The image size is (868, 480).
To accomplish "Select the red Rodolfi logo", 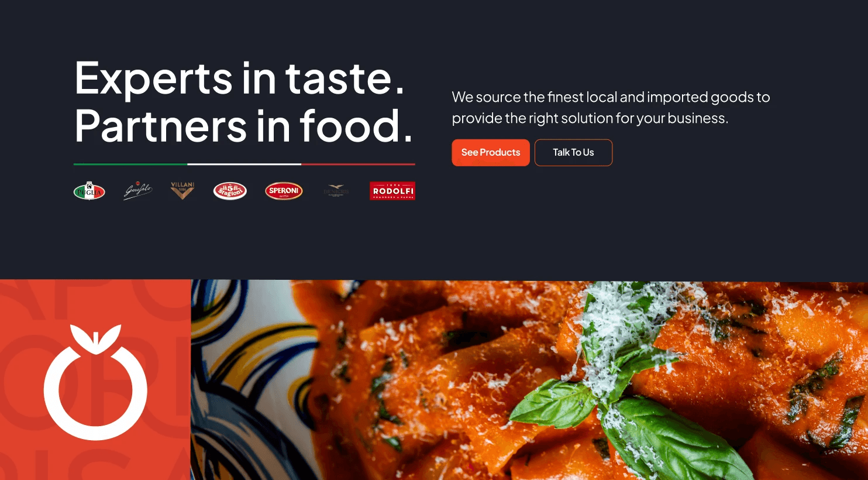I will pyautogui.click(x=392, y=191).
